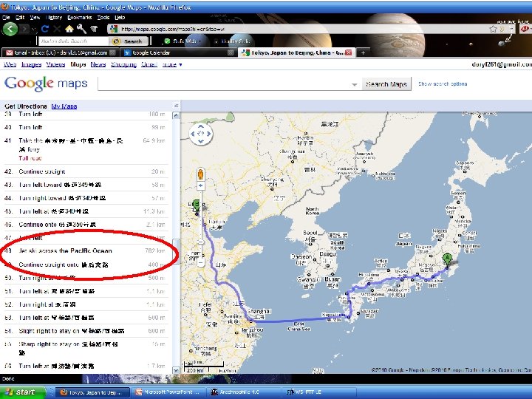The image size is (532, 399).
Task: Open the History menu
Action: (x=54, y=17)
